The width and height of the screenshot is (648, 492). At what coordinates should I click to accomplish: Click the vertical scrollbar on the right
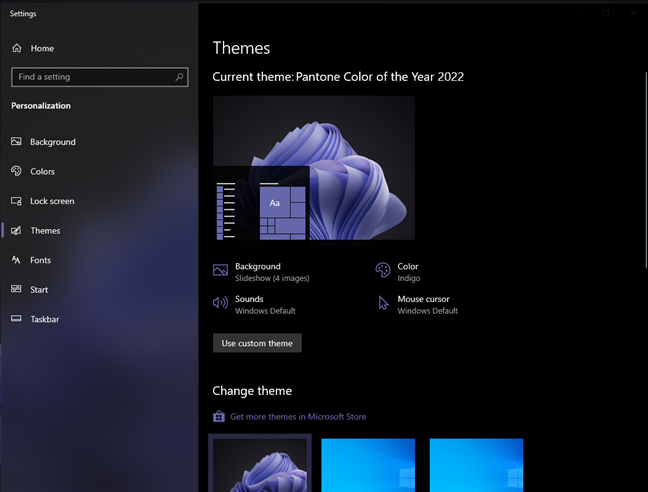(646, 169)
